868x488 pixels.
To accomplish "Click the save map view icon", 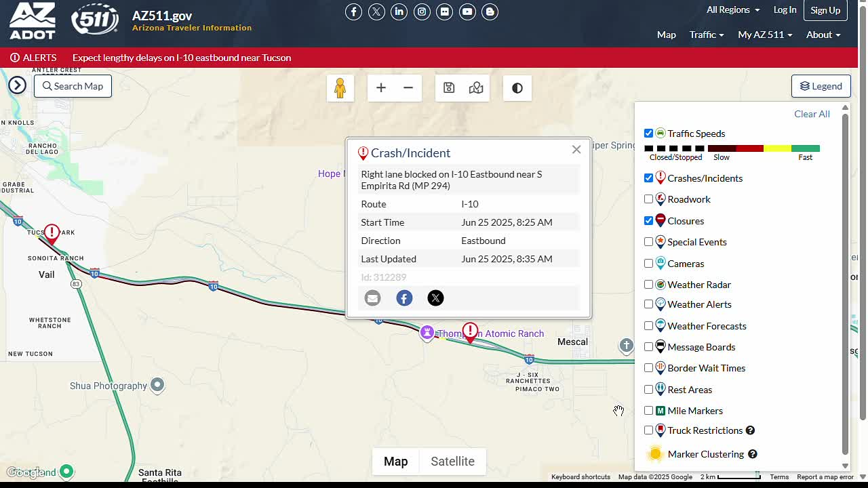I will pos(449,88).
